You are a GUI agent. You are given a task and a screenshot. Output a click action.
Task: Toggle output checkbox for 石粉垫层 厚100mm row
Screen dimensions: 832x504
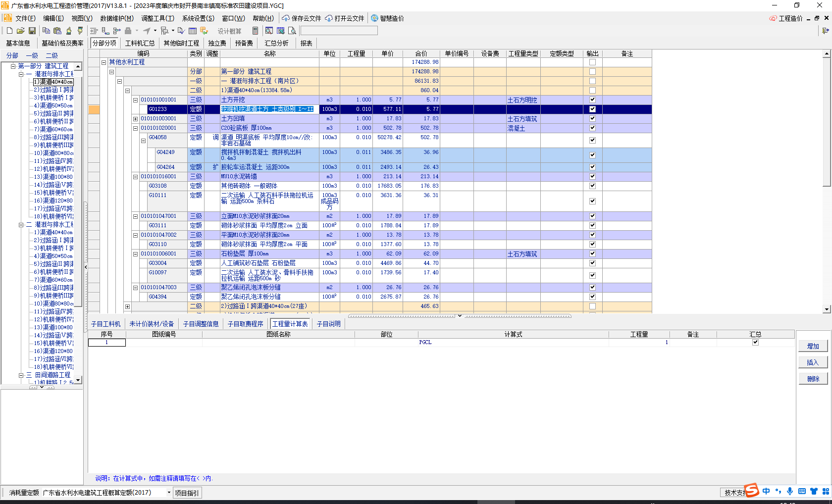pyautogui.click(x=592, y=253)
